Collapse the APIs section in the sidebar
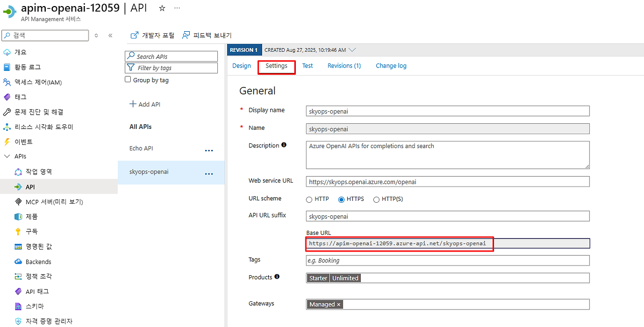The image size is (644, 327). click(7, 156)
